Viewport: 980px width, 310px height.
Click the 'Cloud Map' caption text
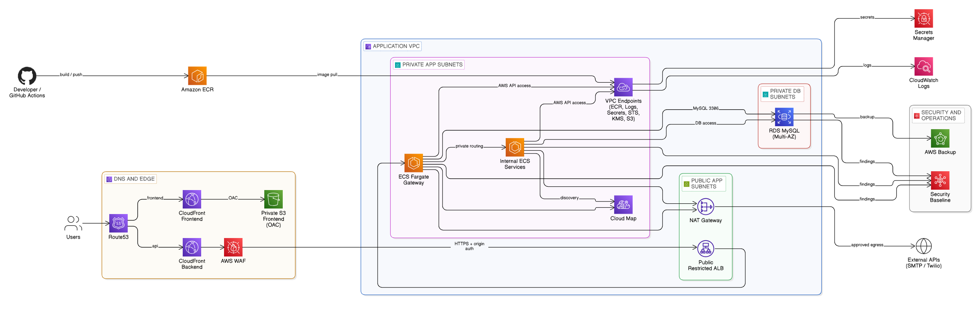point(623,219)
